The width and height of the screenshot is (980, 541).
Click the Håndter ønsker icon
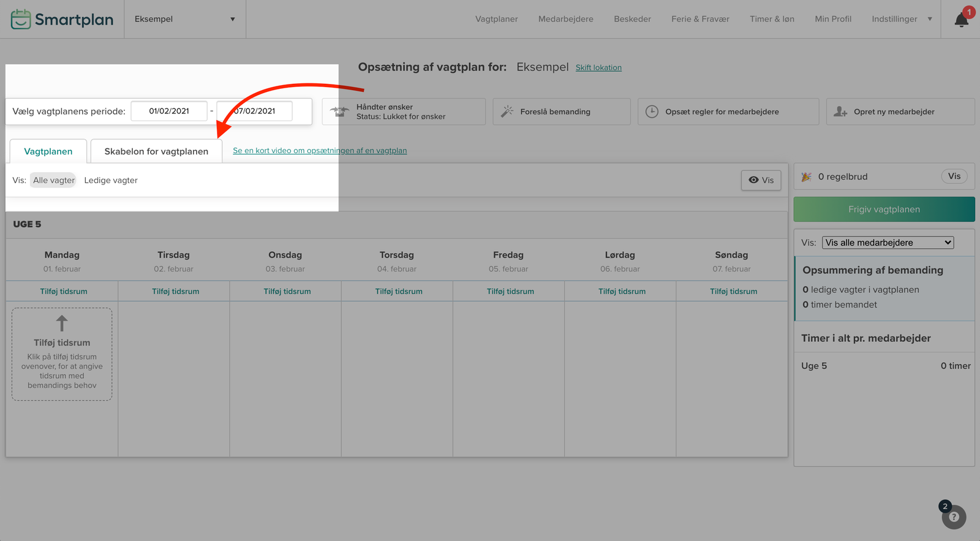(339, 112)
